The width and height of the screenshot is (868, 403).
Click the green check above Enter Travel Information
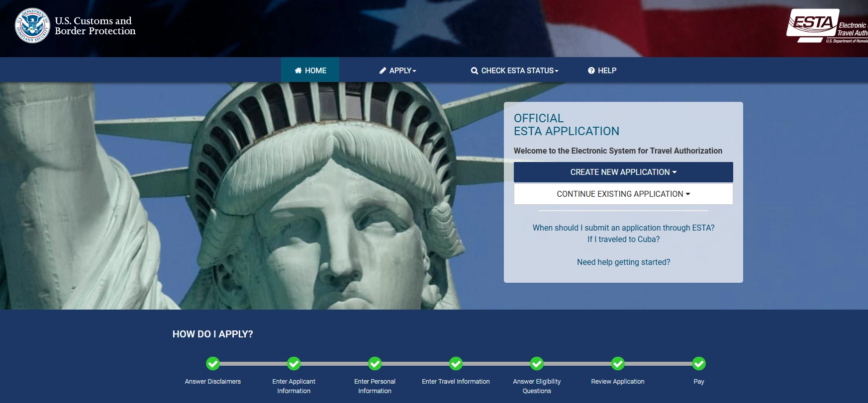click(x=456, y=364)
